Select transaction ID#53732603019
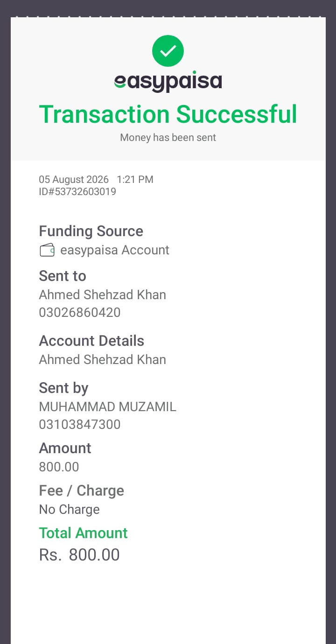Viewport: 336px width, 644px height. point(77,192)
